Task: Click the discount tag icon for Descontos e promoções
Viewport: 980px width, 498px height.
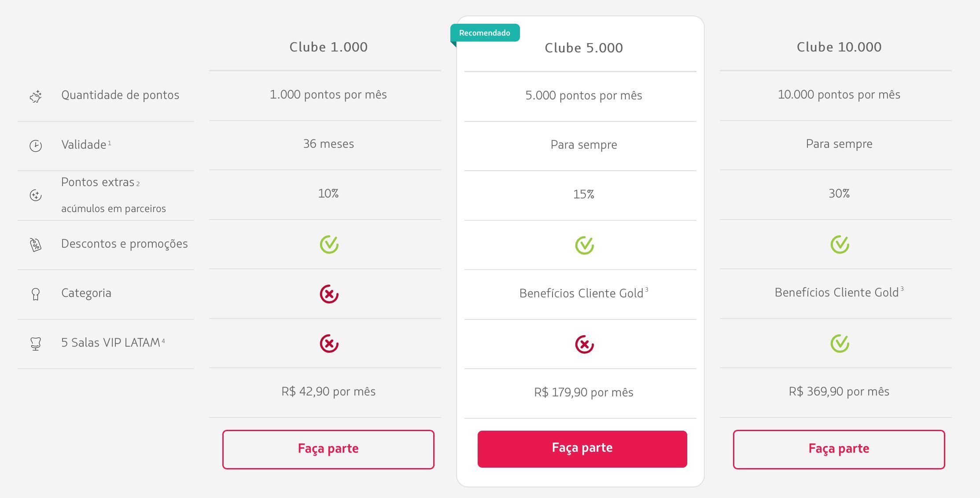Action: click(x=36, y=245)
